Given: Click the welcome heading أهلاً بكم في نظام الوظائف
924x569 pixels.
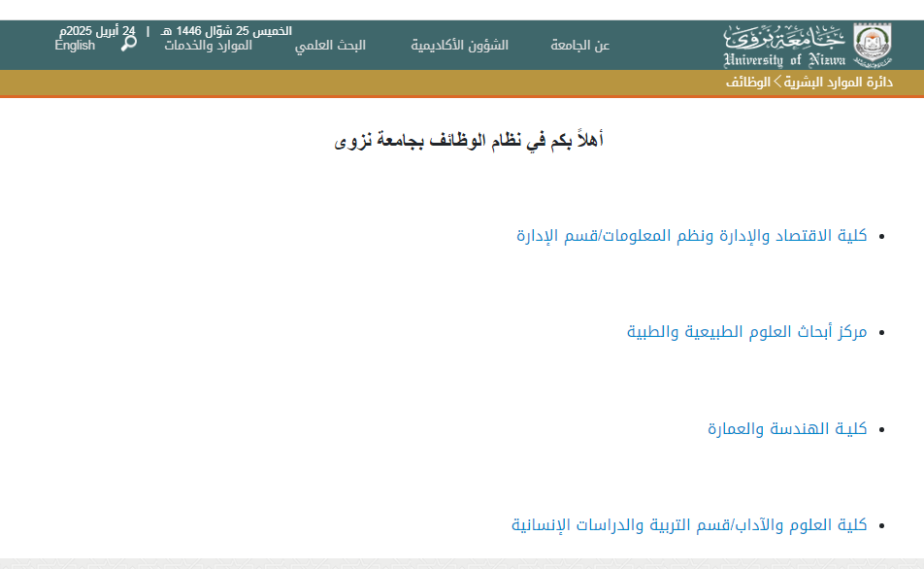Looking at the screenshot, I should click(470, 141).
